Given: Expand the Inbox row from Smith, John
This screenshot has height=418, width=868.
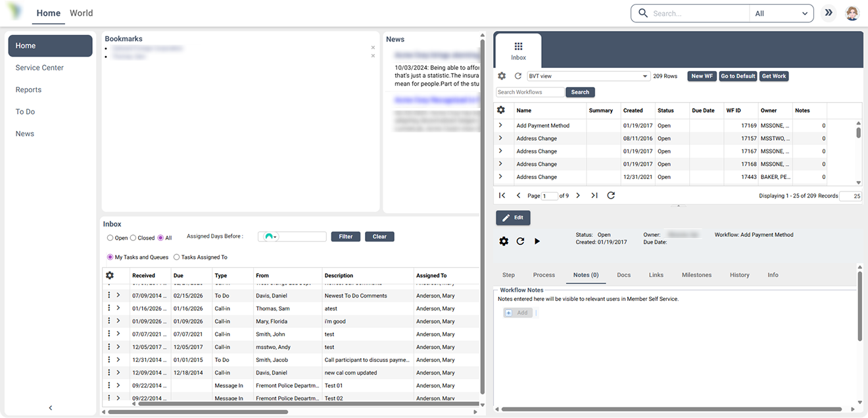Looking at the screenshot, I should (x=118, y=334).
